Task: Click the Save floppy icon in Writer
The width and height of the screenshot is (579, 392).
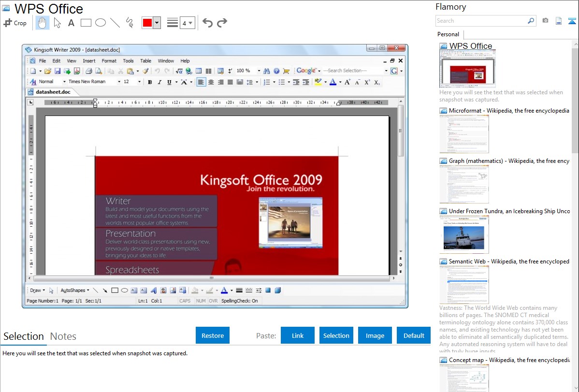Action: [x=57, y=71]
